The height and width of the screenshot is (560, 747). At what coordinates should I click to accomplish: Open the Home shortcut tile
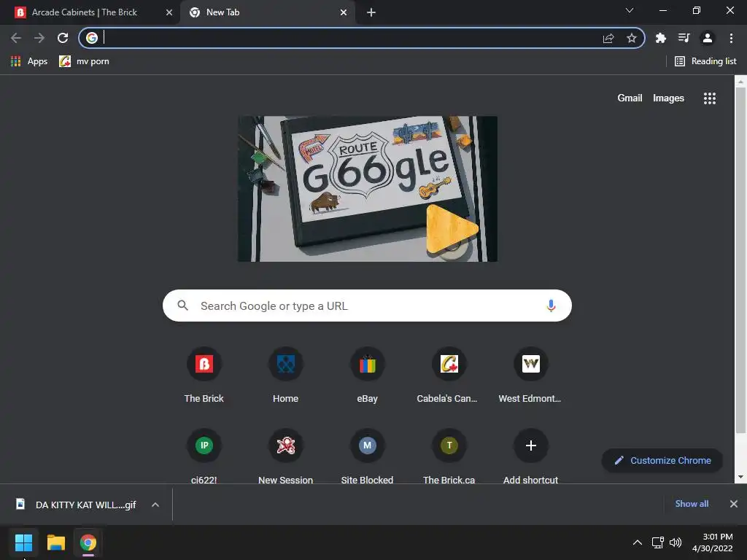point(285,376)
